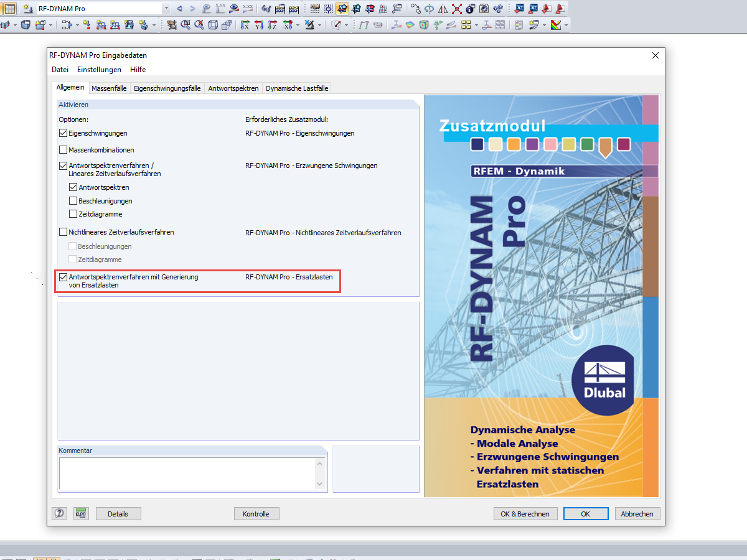Open the units and decimal places settings
The width and height of the screenshot is (747, 560).
(x=81, y=513)
